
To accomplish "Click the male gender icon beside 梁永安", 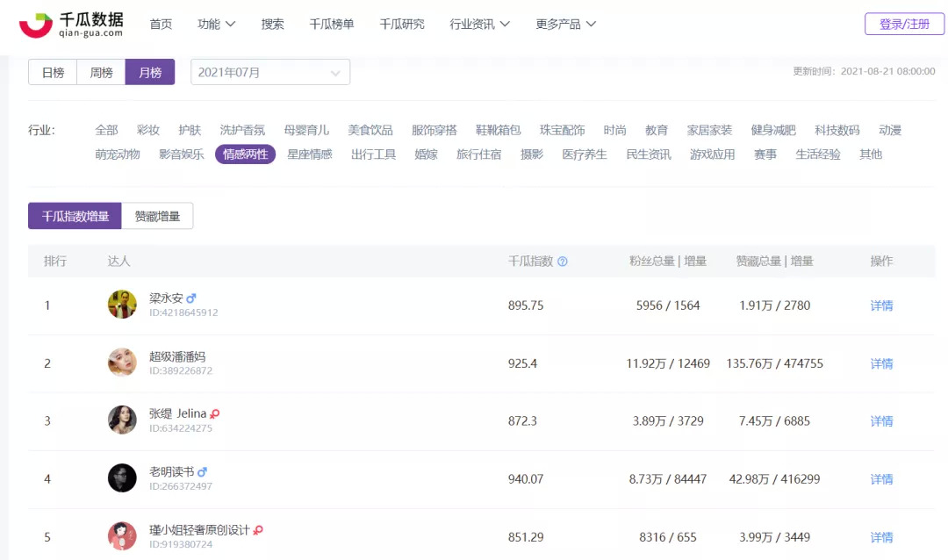I will 191,298.
